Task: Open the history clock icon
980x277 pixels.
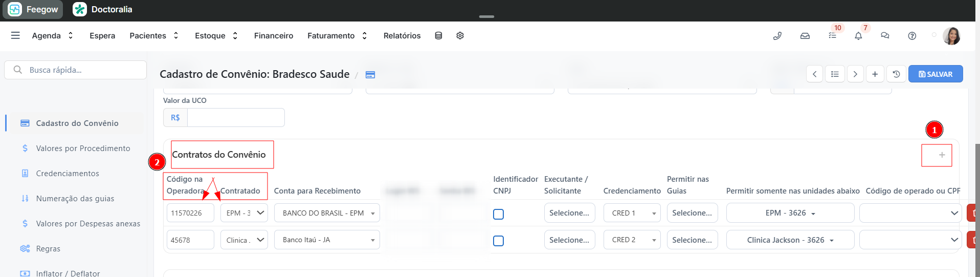Action: click(x=896, y=74)
